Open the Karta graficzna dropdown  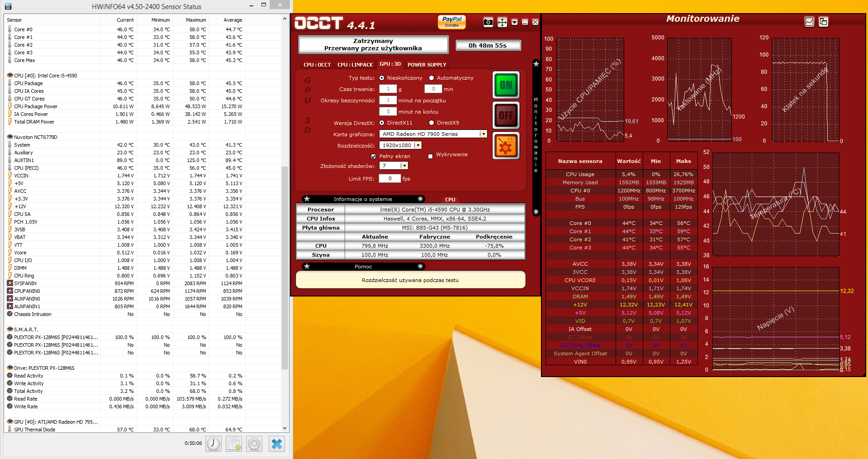[x=483, y=134]
